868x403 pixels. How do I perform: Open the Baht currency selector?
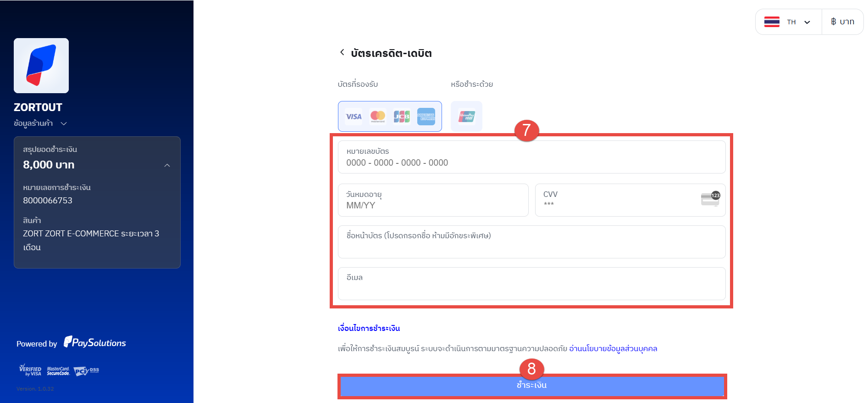(x=843, y=22)
